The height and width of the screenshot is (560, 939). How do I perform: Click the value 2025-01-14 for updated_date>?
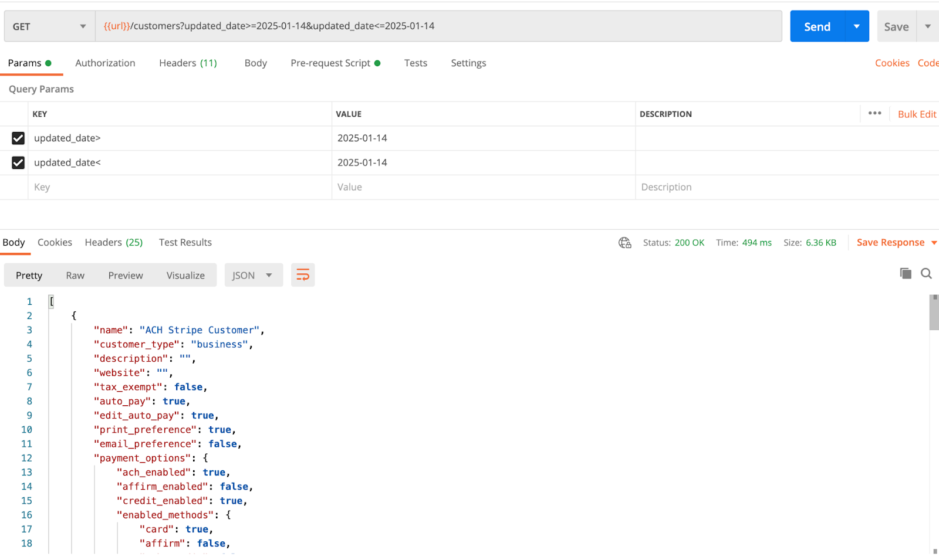tap(362, 138)
